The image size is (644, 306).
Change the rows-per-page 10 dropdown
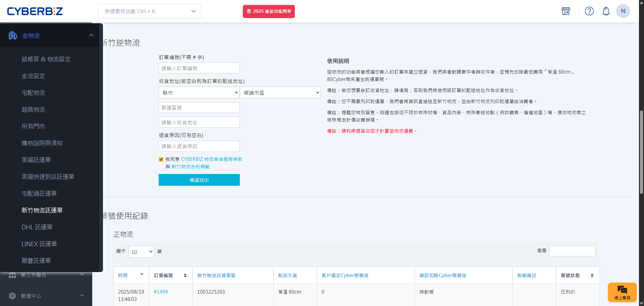pos(141,252)
